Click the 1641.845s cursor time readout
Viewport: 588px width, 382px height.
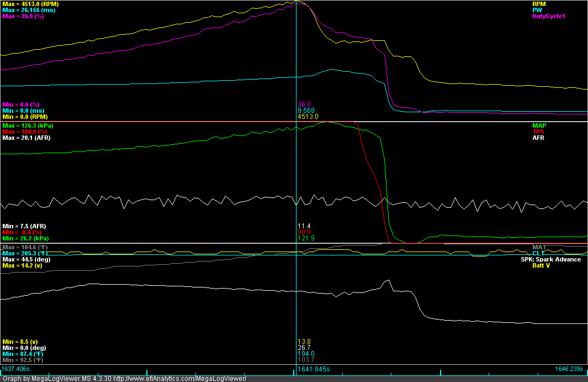click(x=314, y=369)
